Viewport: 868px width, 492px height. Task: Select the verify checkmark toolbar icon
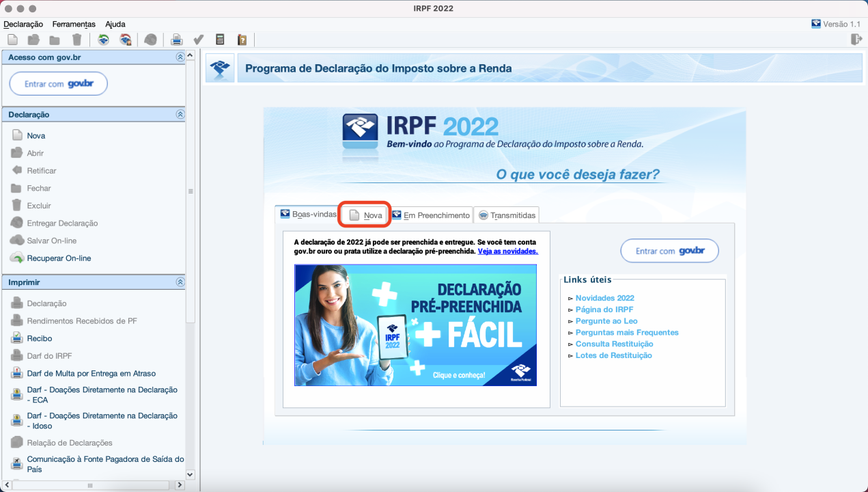(199, 40)
